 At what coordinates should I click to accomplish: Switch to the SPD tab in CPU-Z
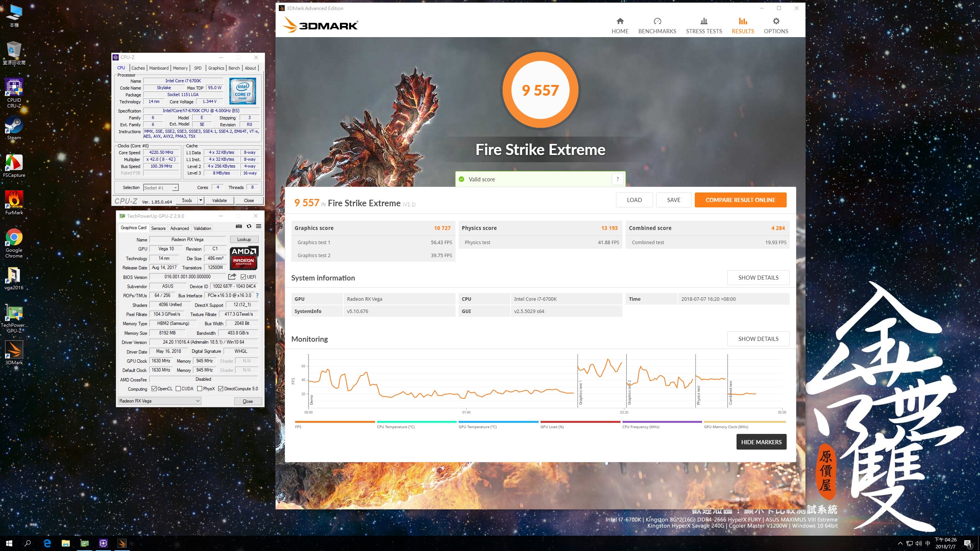click(x=198, y=68)
